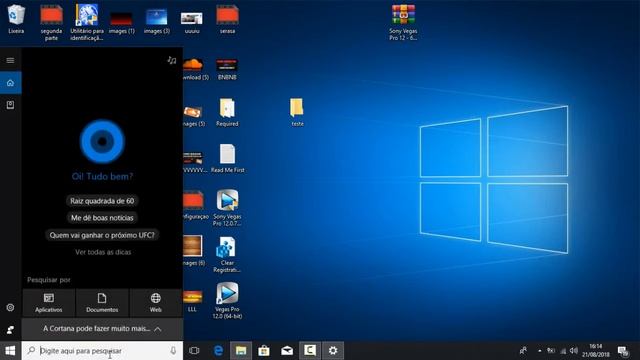Open 'Utilitário para identificação' desktop shortcut

[87, 22]
